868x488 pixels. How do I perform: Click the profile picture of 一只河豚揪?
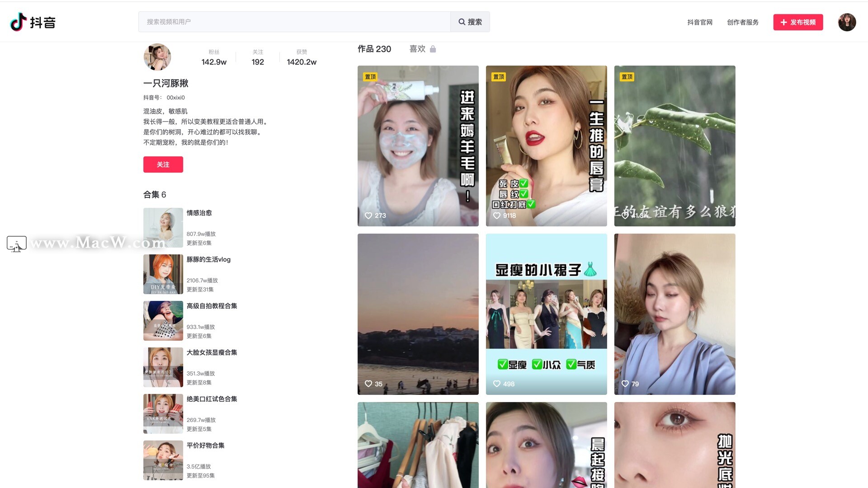(157, 57)
